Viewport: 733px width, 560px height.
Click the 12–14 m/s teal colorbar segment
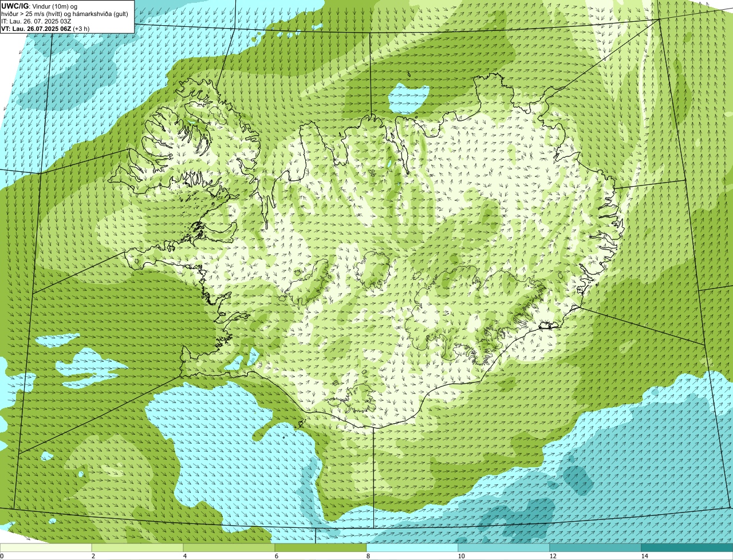click(596, 548)
